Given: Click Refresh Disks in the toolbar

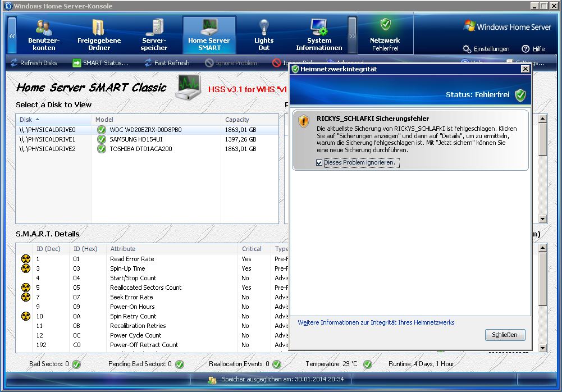Looking at the screenshot, I should [x=34, y=63].
